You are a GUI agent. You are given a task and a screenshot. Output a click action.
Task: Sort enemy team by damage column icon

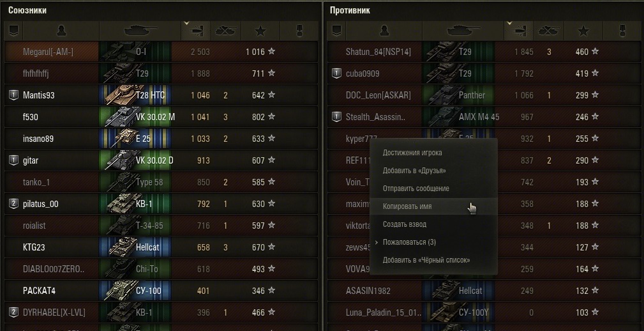[x=519, y=31]
